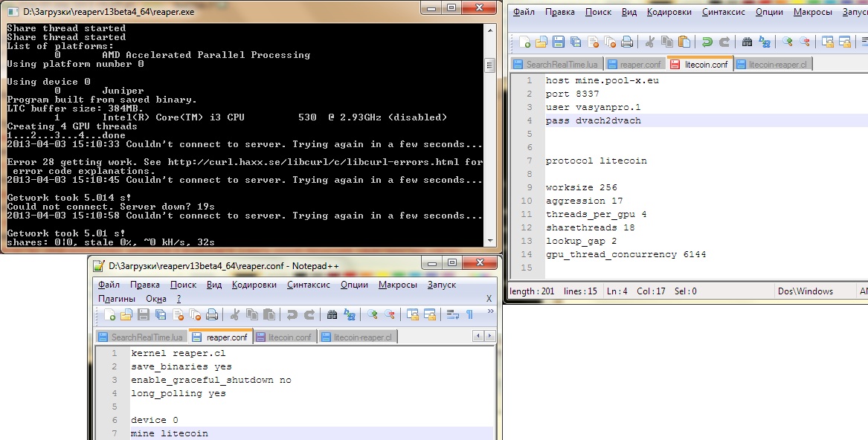
Task: Open Файл menu in reaper.conf Notepad++ window
Action: point(109,285)
